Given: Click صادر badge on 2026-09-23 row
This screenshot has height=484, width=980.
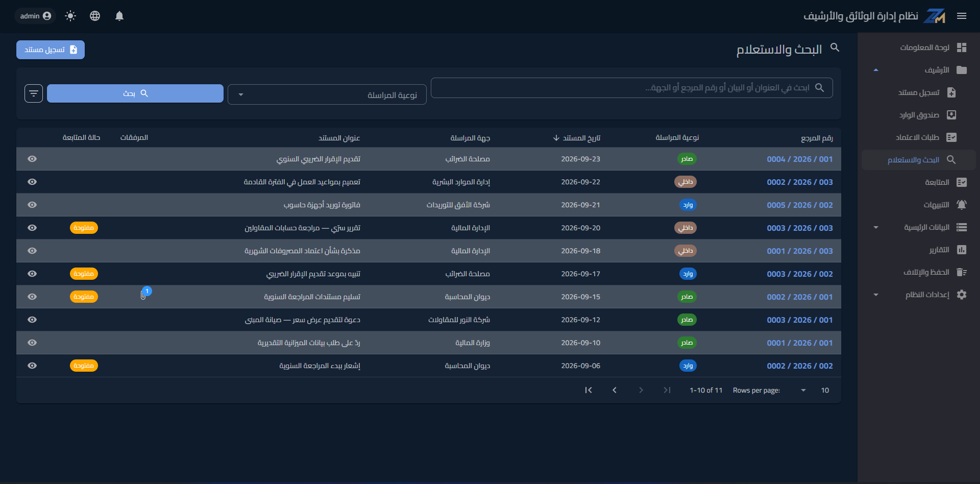Looking at the screenshot, I should [687, 159].
